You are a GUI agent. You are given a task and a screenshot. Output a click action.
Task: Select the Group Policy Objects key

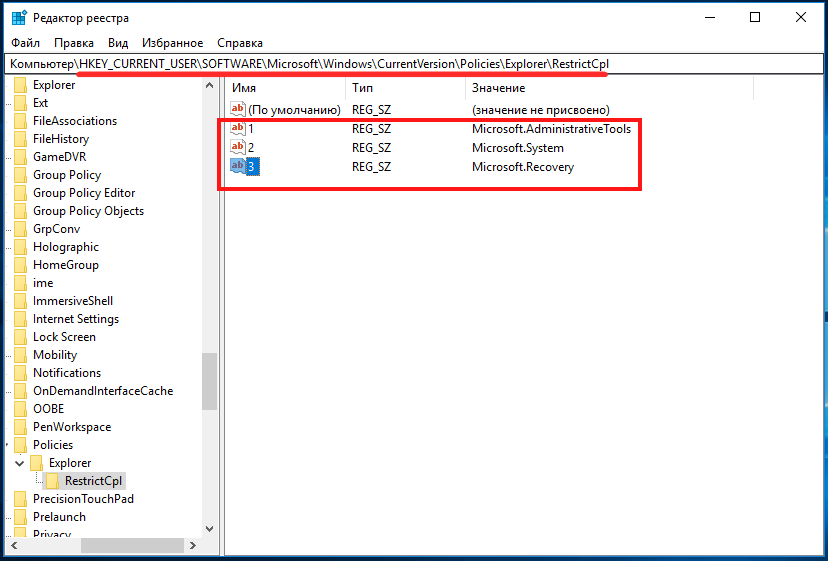click(88, 212)
